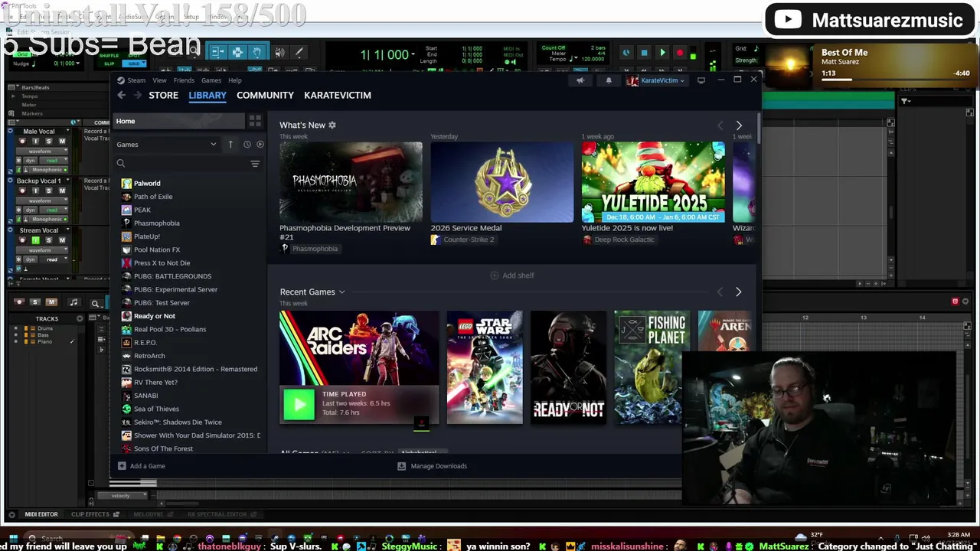Image resolution: width=980 pixels, height=551 pixels.
Task: Record-enable the Backup Vocal 1 track
Action: (x=22, y=191)
